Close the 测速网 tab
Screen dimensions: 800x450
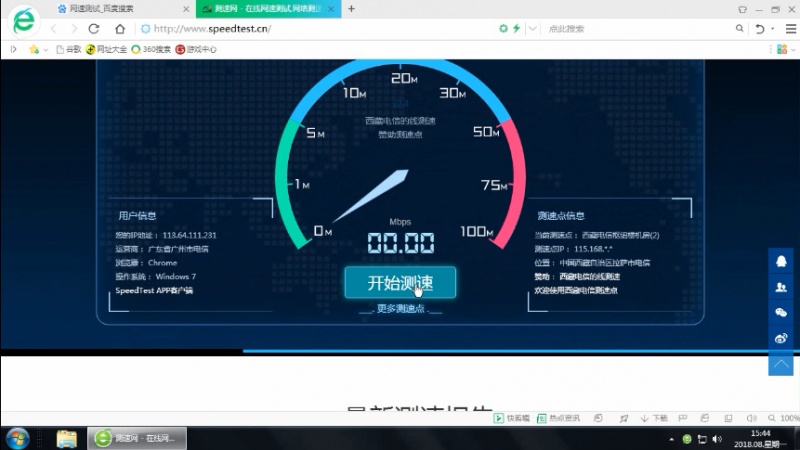(331, 9)
